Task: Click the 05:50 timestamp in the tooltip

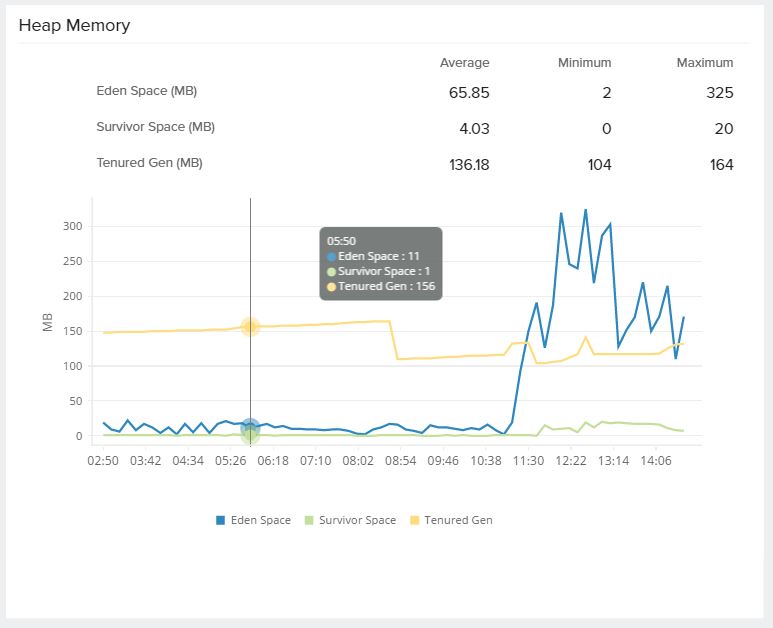Action: coord(342,241)
